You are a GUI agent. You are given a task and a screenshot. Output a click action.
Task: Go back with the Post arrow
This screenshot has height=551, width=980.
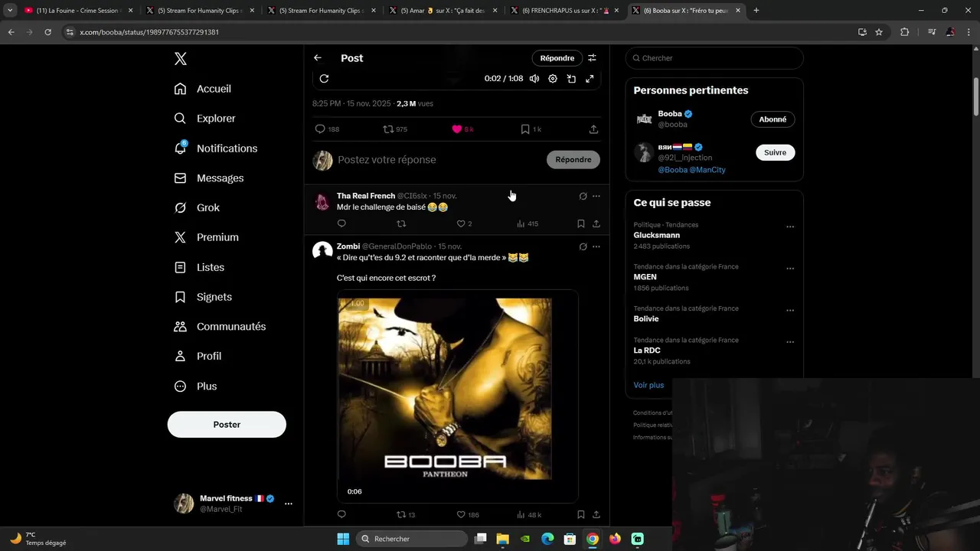[x=318, y=58]
